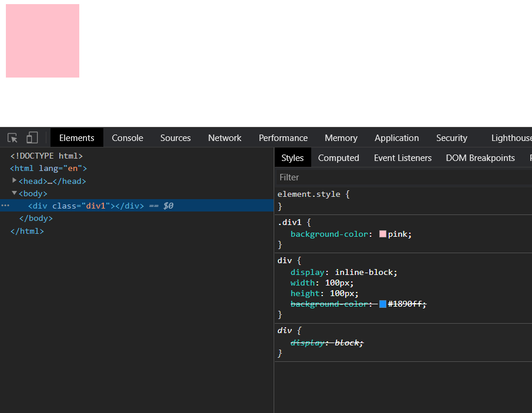Activate the inspect element picker icon
This screenshot has width=532, height=413.
tap(12, 138)
